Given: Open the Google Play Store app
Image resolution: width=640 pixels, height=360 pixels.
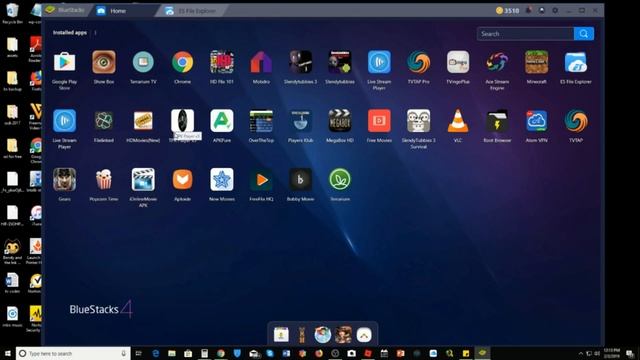Looking at the screenshot, I should [x=64, y=62].
